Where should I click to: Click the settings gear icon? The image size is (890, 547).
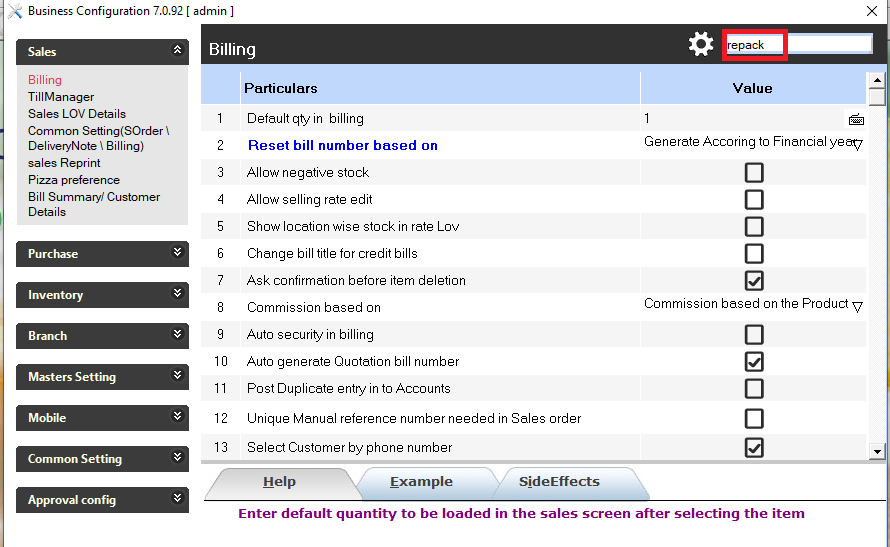pyautogui.click(x=701, y=44)
